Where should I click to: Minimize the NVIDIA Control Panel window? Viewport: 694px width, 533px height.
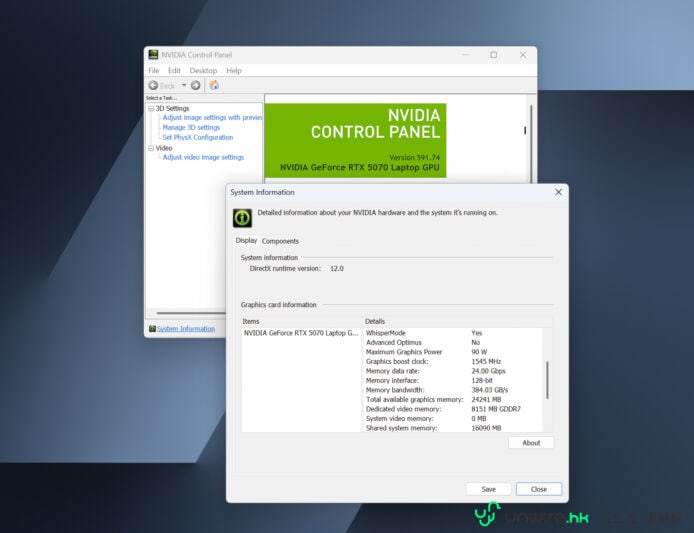465,55
